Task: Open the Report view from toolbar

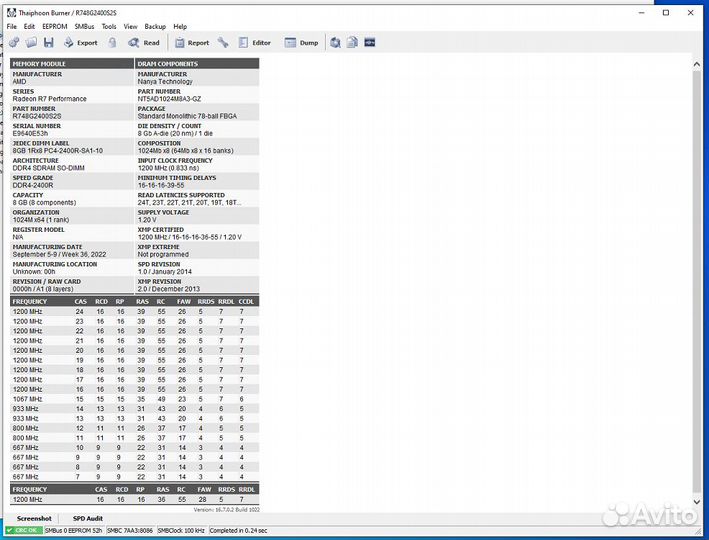Action: tap(191, 43)
